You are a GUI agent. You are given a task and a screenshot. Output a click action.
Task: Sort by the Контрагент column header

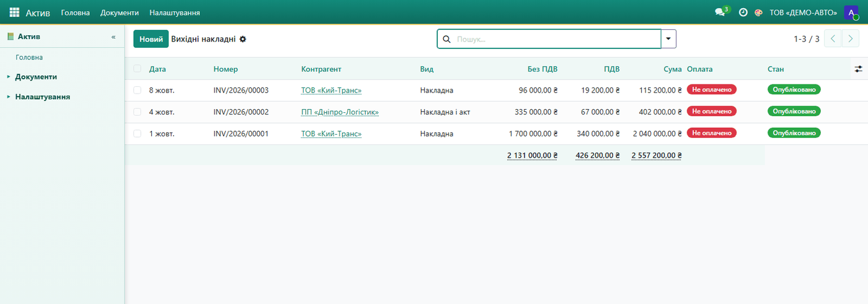point(321,69)
